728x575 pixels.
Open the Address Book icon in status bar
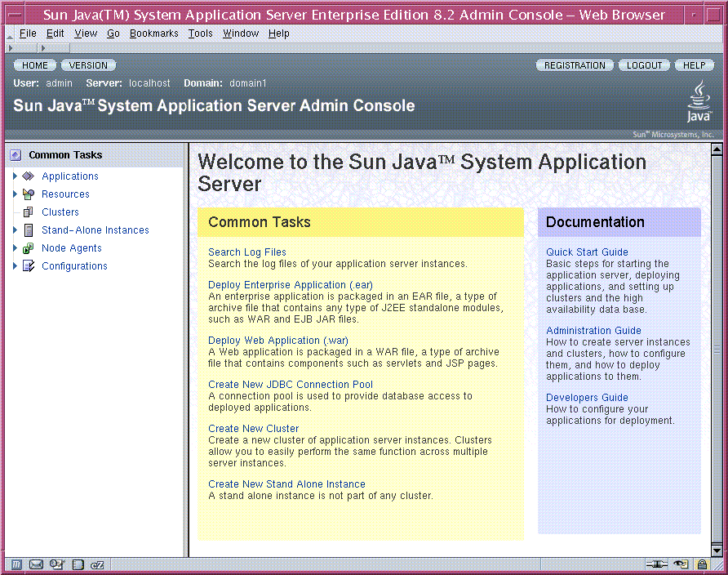coord(78,564)
